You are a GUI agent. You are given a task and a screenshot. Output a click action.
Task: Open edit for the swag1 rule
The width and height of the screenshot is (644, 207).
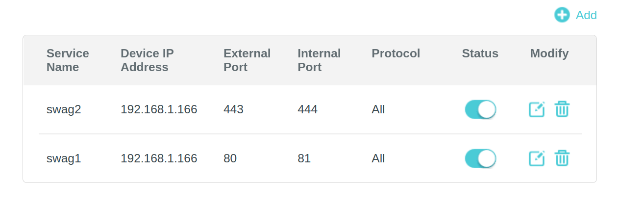pos(537,158)
